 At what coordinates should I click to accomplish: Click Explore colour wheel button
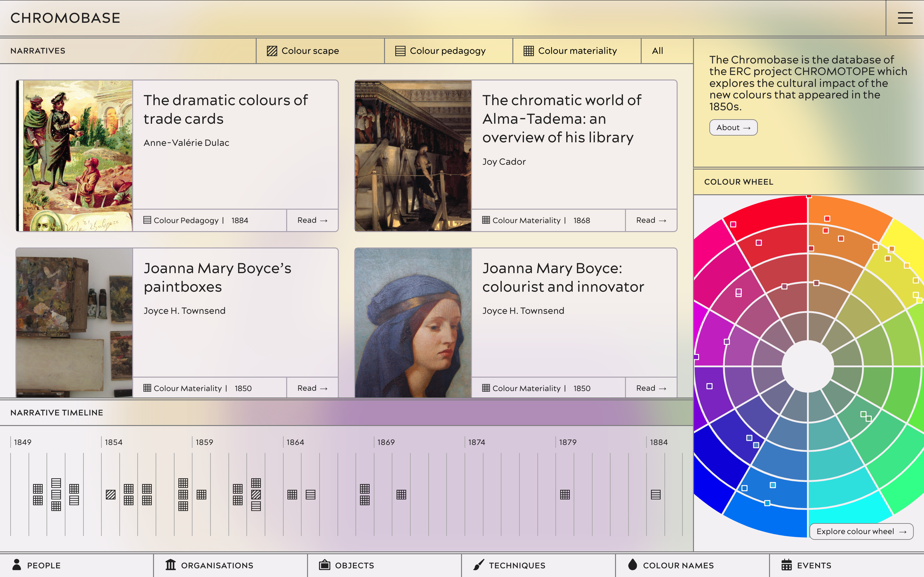861,531
